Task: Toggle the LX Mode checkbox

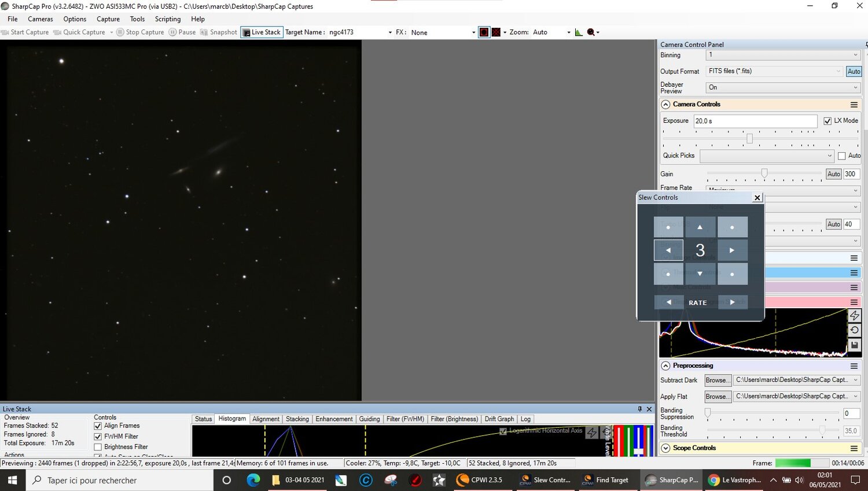Action: (827, 121)
